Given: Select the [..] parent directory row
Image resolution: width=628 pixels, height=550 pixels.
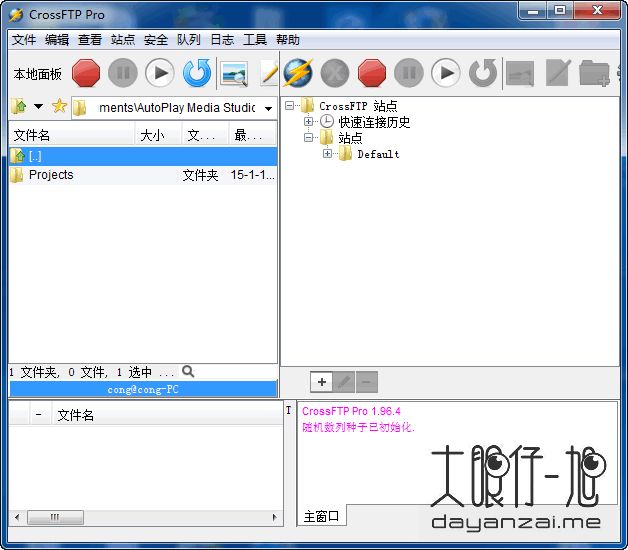Looking at the screenshot, I should (x=143, y=156).
